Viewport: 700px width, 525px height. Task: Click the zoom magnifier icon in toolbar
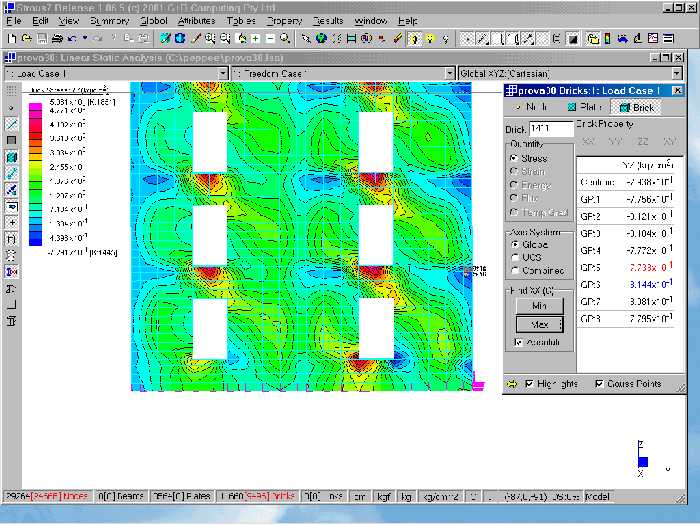click(285, 38)
